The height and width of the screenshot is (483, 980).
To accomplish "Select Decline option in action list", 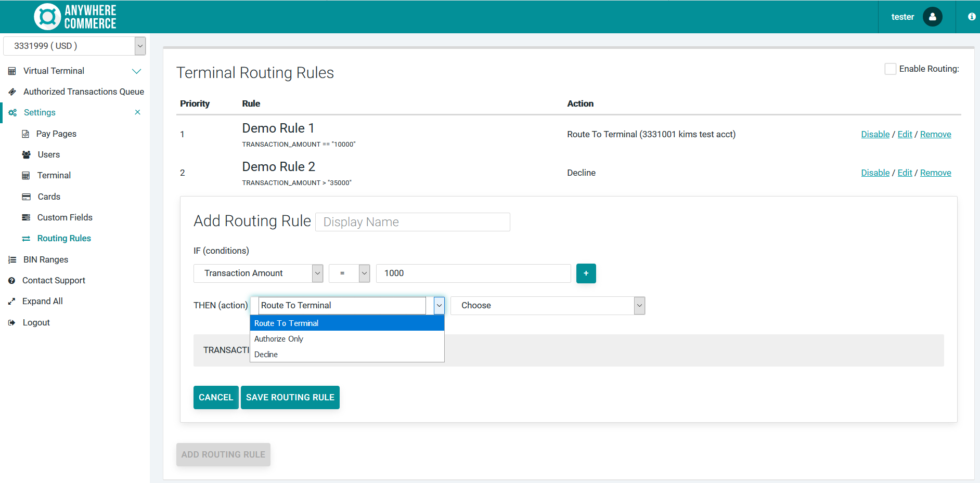I will pyautogui.click(x=266, y=355).
